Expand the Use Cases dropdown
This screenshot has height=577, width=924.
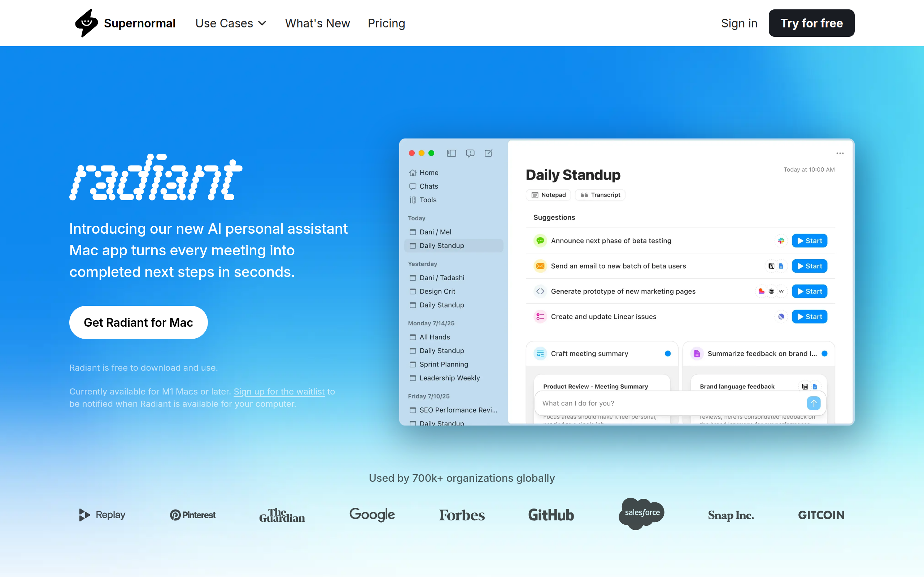click(231, 23)
